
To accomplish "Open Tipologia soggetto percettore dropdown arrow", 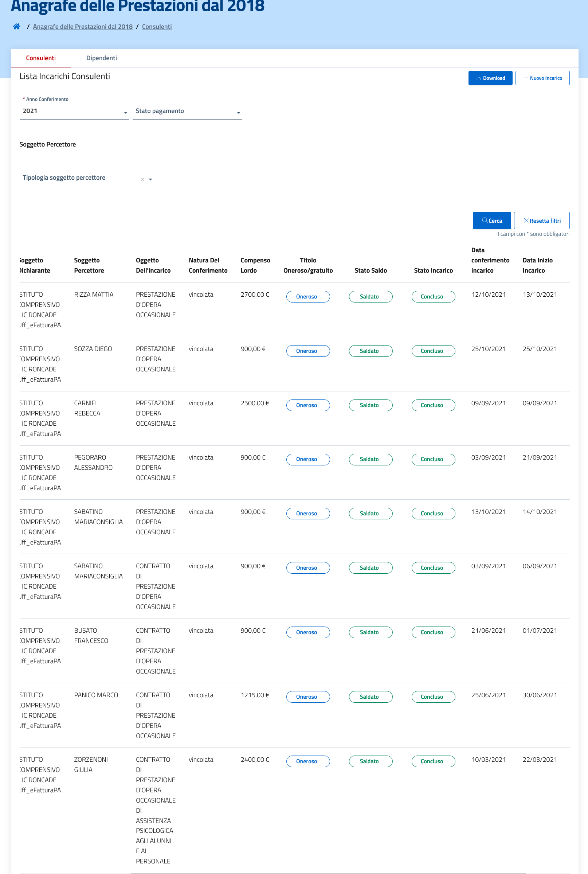I will click(x=150, y=180).
